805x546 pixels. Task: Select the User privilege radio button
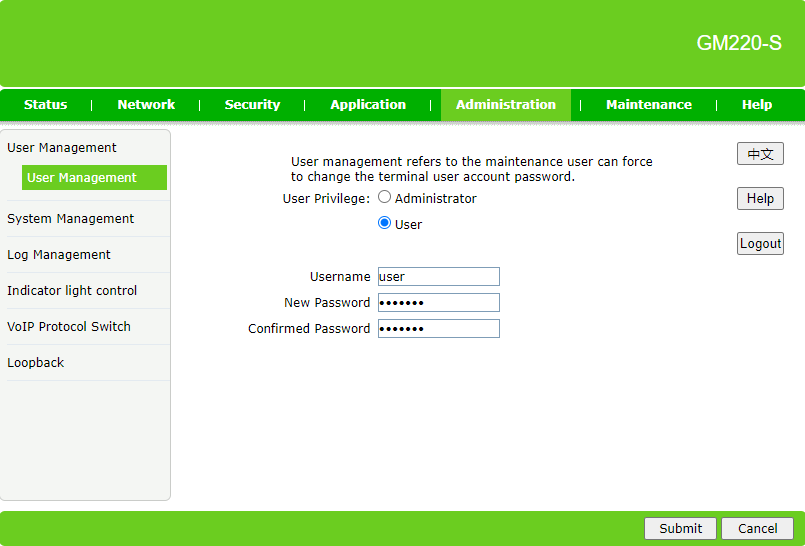click(x=384, y=224)
